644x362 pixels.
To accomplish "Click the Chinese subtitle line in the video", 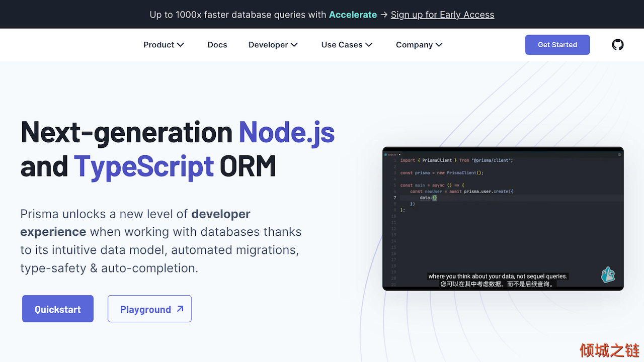I will point(498,284).
